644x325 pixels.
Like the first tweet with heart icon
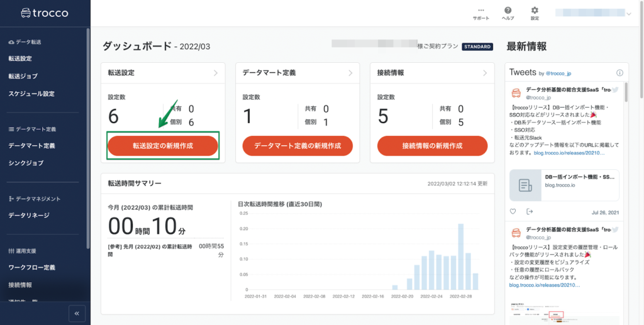pyautogui.click(x=513, y=211)
